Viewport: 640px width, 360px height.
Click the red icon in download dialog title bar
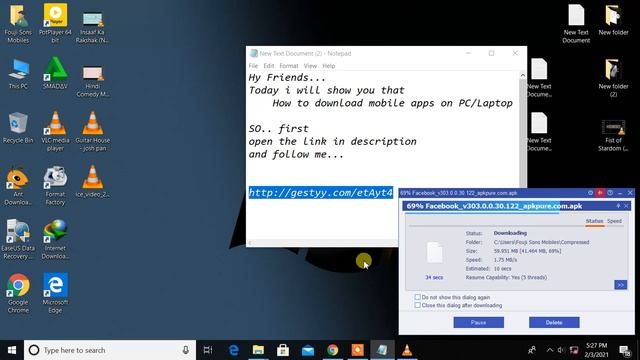click(x=600, y=193)
